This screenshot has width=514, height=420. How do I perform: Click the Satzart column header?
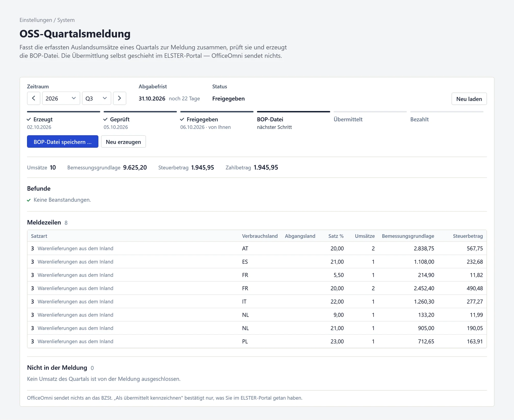point(39,236)
